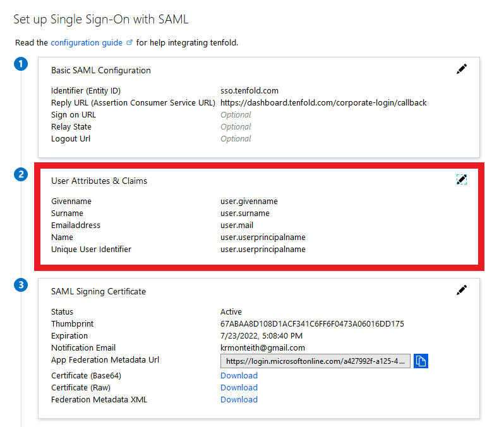This screenshot has width=504, height=427.
Task: Select the user.surname claim value
Action: pyautogui.click(x=245, y=213)
